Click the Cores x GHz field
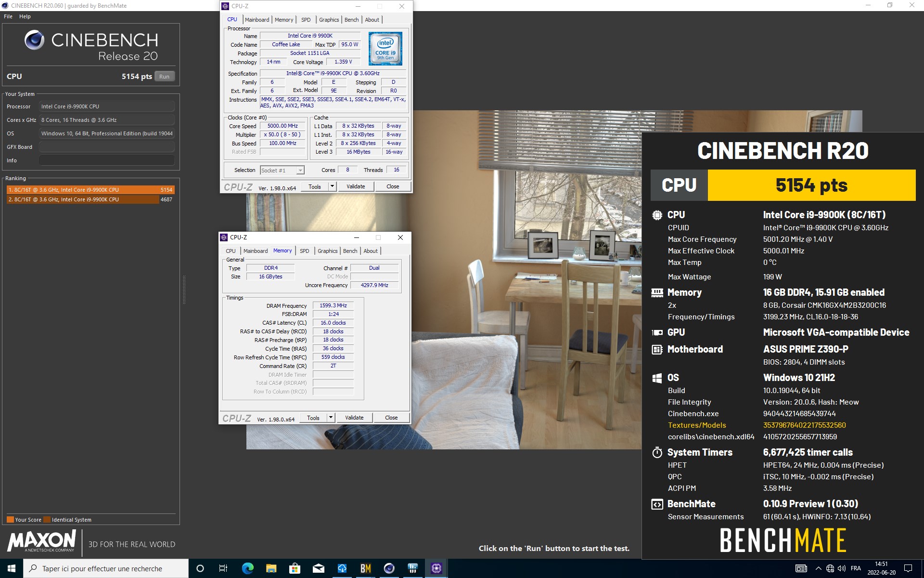The height and width of the screenshot is (578, 924). coord(107,120)
